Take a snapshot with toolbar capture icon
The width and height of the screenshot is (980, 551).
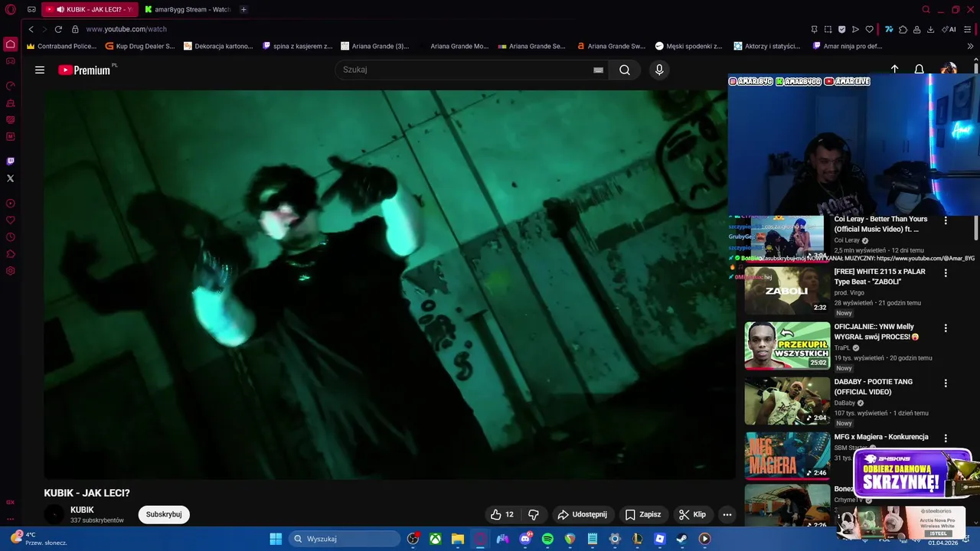tap(828, 29)
